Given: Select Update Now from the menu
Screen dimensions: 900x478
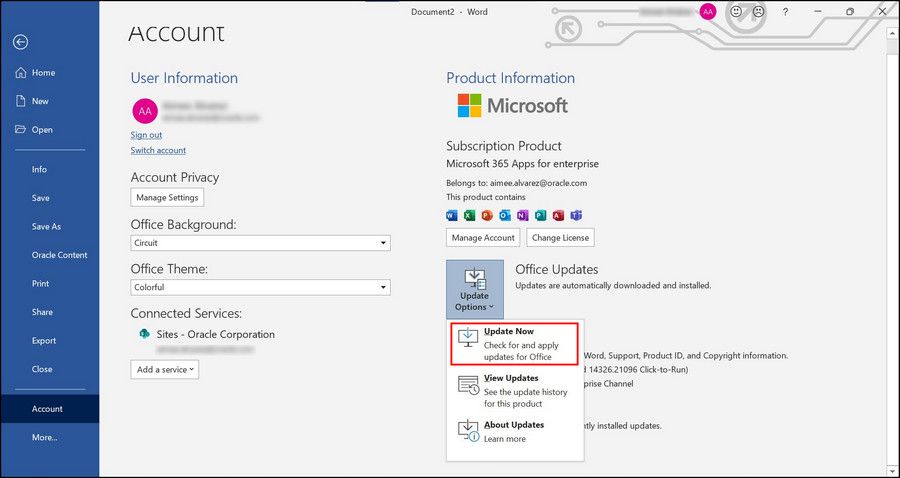Looking at the screenshot, I should pyautogui.click(x=515, y=344).
